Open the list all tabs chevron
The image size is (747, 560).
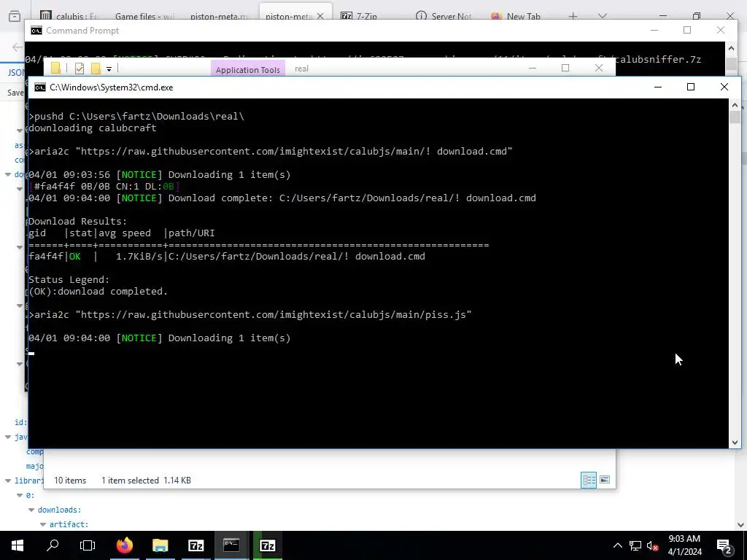point(603,16)
